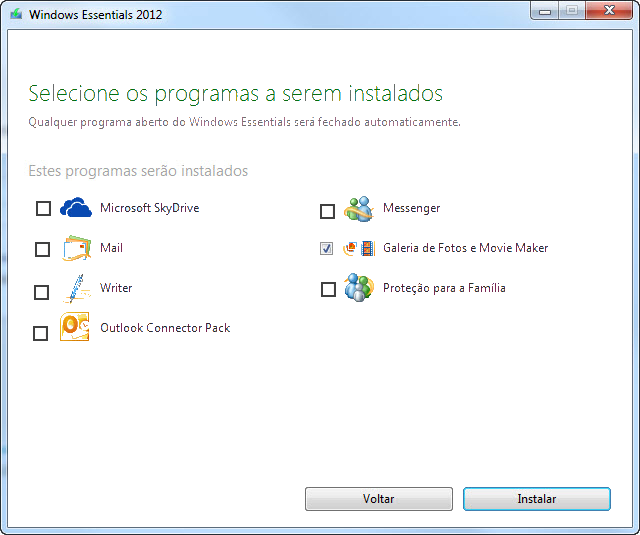Click the Microsoft SkyDrive cloud icon
This screenshot has height=535, width=640.
tap(76, 207)
